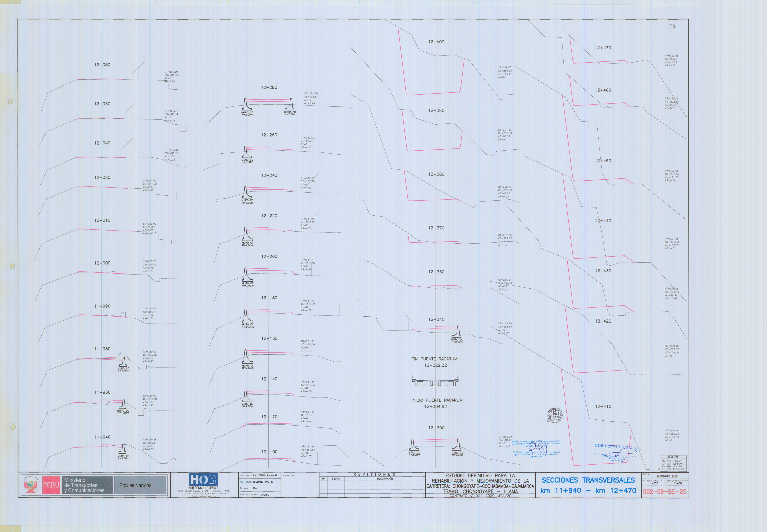Click the retaining wall symbol at section 12+340
Viewport: 767px width, 532px height.
457,332
